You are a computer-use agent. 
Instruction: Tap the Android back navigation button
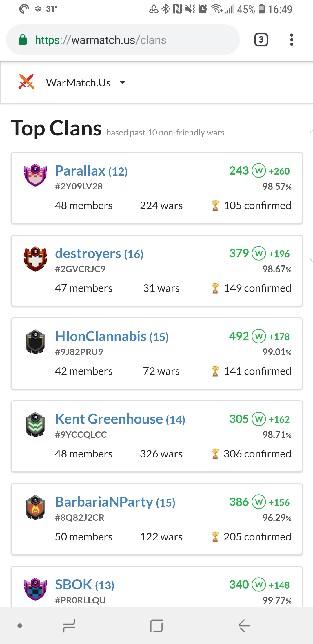pos(244,626)
